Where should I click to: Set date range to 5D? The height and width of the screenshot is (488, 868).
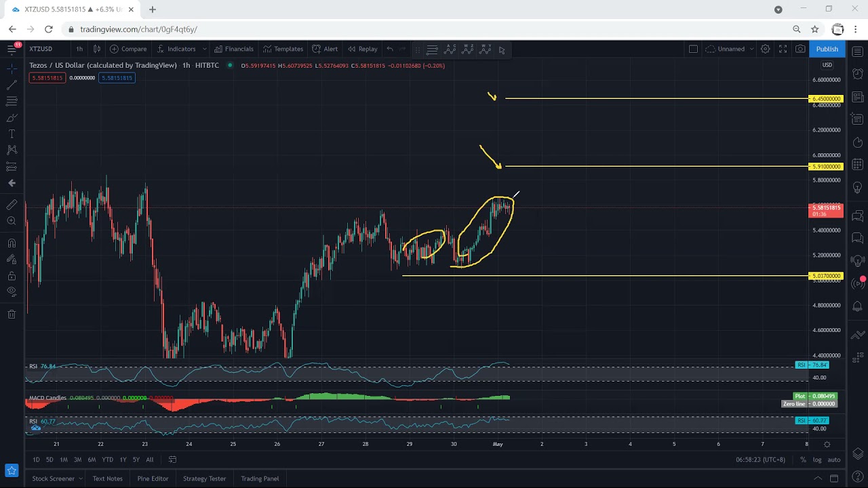pos(50,460)
